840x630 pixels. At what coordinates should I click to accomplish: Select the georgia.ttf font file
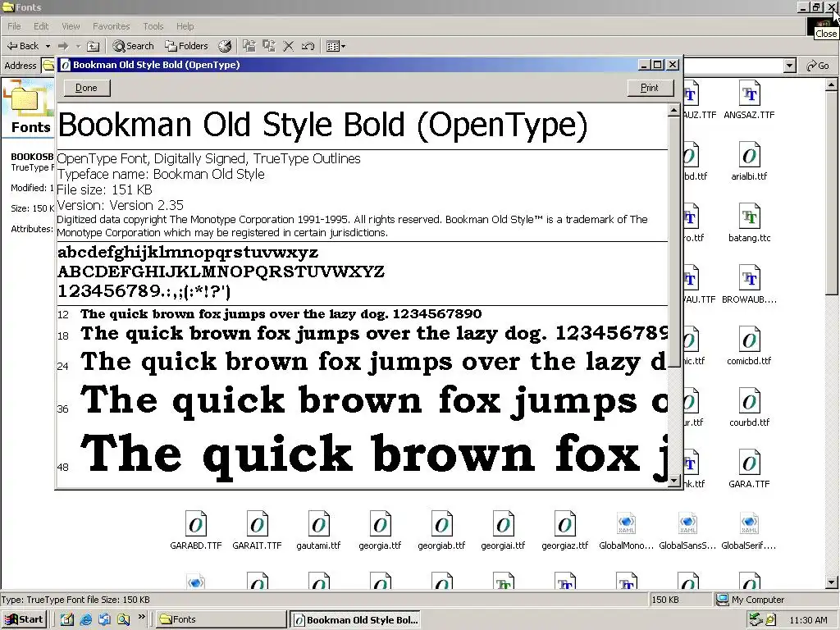click(380, 531)
